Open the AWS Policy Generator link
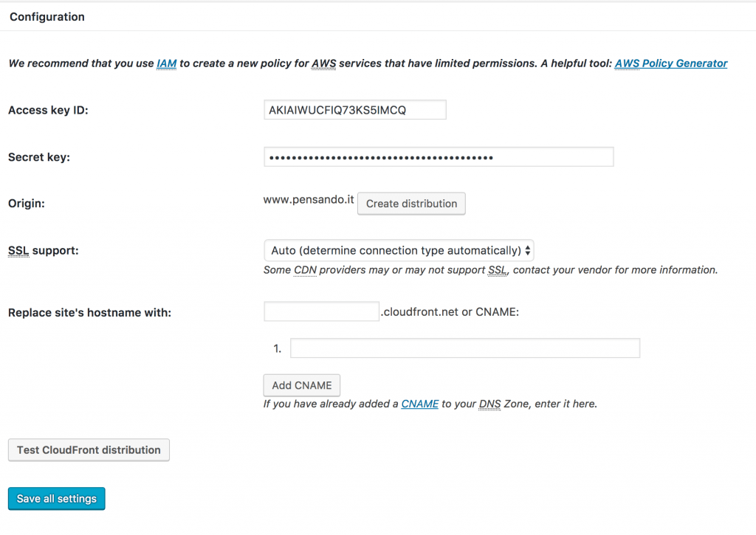Screen dimensions: 756x535 tap(670, 63)
